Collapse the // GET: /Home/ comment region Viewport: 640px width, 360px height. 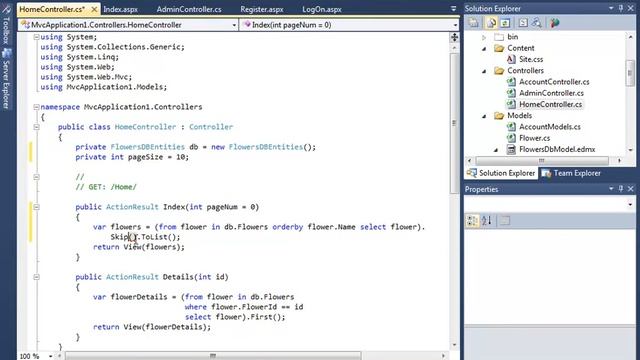click(36, 177)
